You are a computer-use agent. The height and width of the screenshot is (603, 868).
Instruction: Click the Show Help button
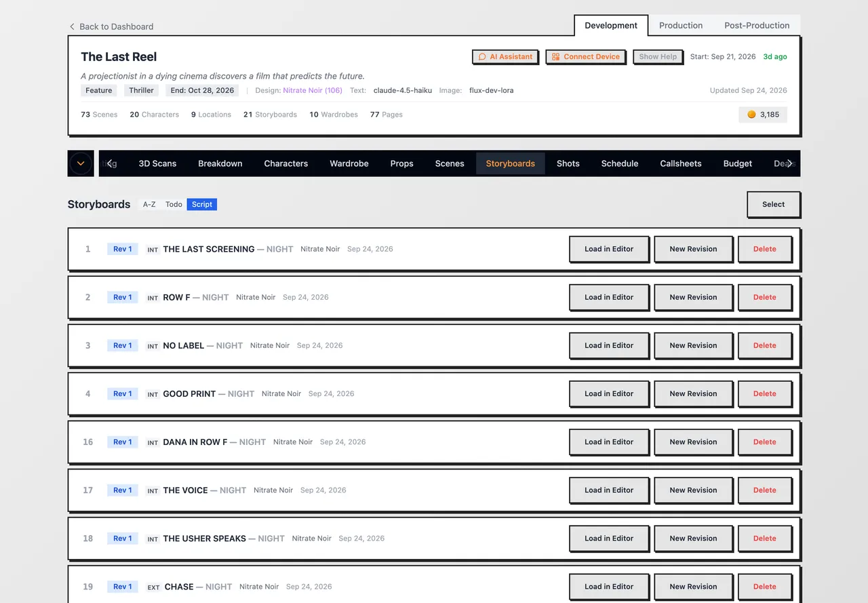tap(658, 57)
